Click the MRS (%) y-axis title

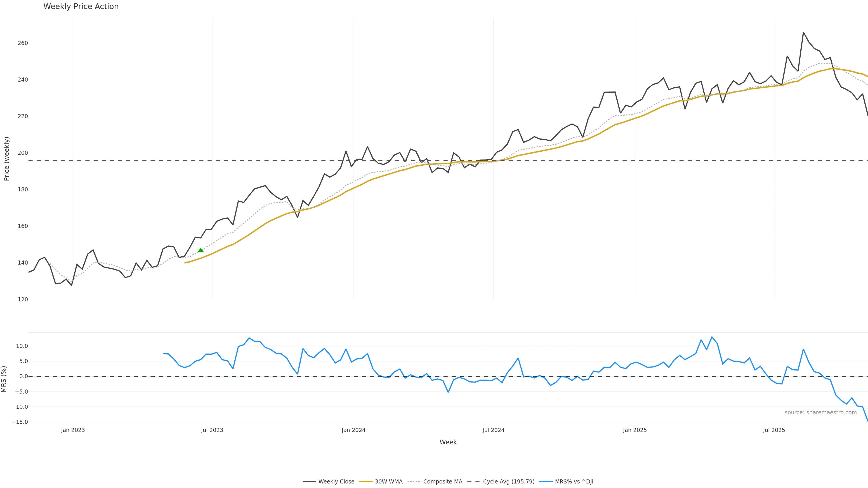pos(4,379)
